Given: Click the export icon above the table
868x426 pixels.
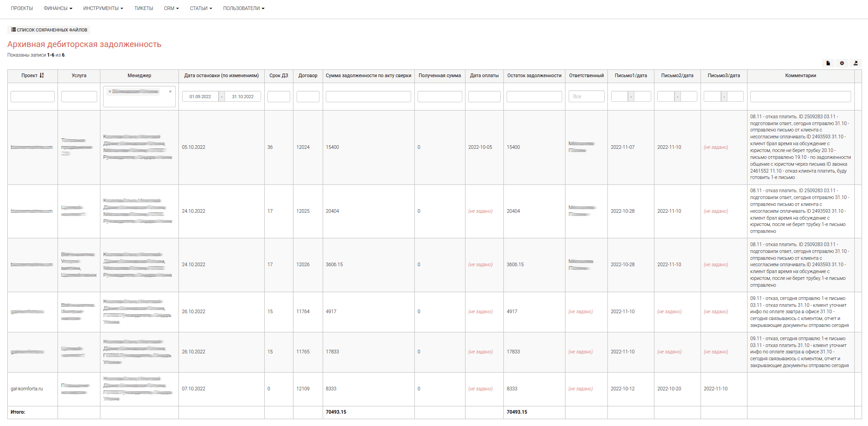Looking at the screenshot, I should point(856,63).
